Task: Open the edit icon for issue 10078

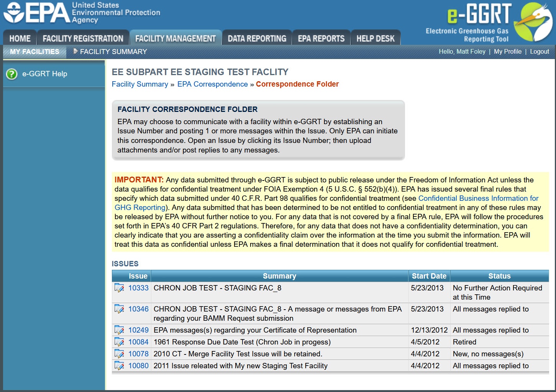Action: coord(119,354)
